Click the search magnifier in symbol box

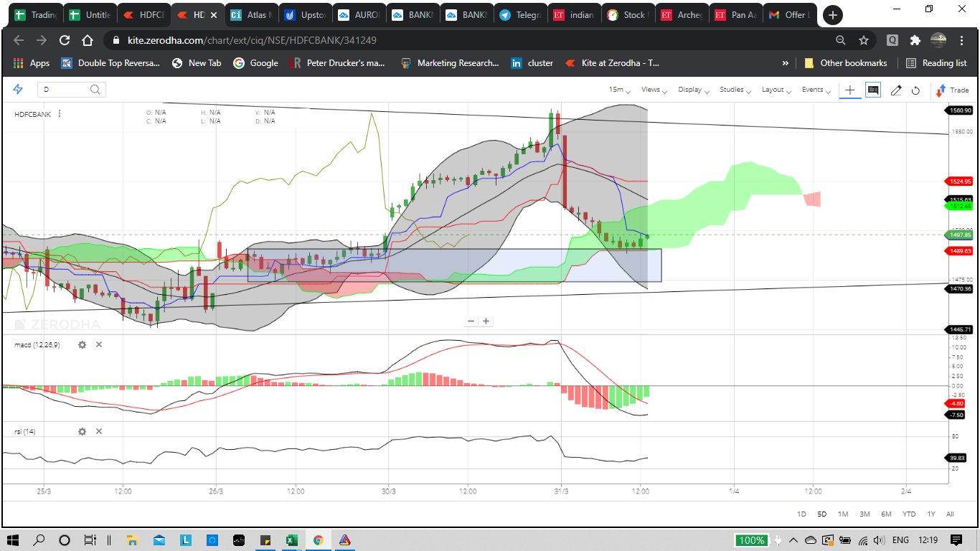click(x=95, y=90)
